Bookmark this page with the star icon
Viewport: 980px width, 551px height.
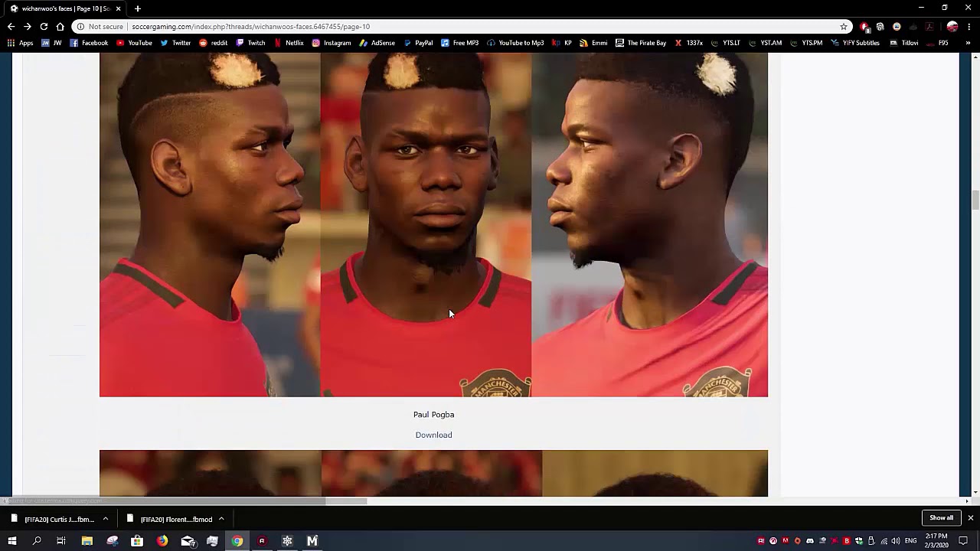pyautogui.click(x=844, y=26)
